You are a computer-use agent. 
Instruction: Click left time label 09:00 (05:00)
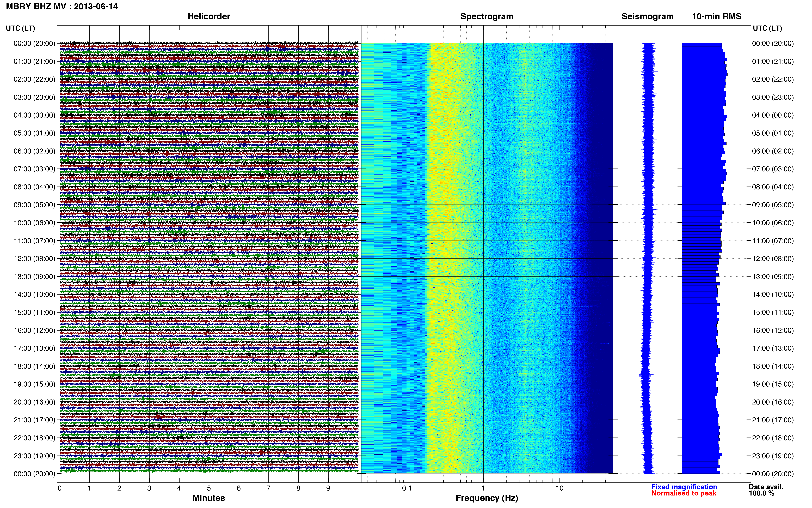[34, 205]
